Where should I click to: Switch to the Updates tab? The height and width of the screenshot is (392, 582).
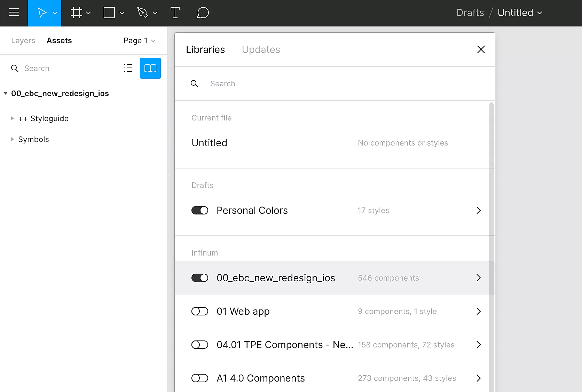261,50
